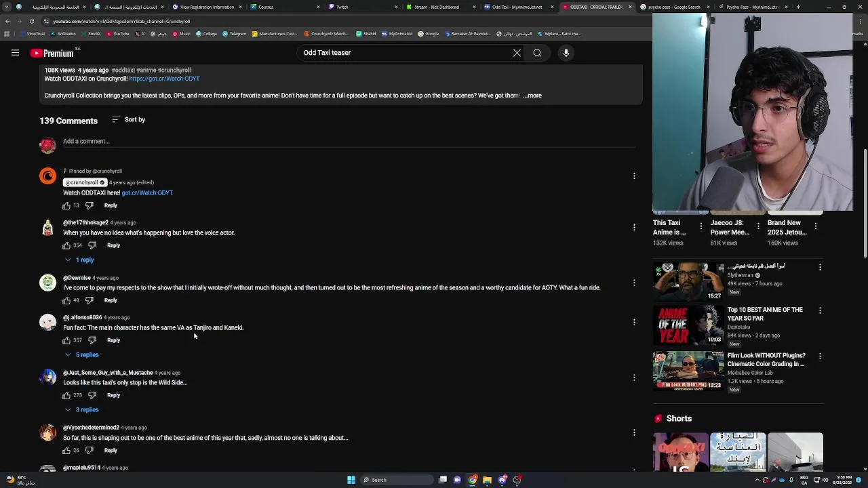This screenshot has height=488, width=868.
Task: Open 'Top 10 BEST ANIME OF THE YEAR' video thumbnail
Action: (x=688, y=326)
